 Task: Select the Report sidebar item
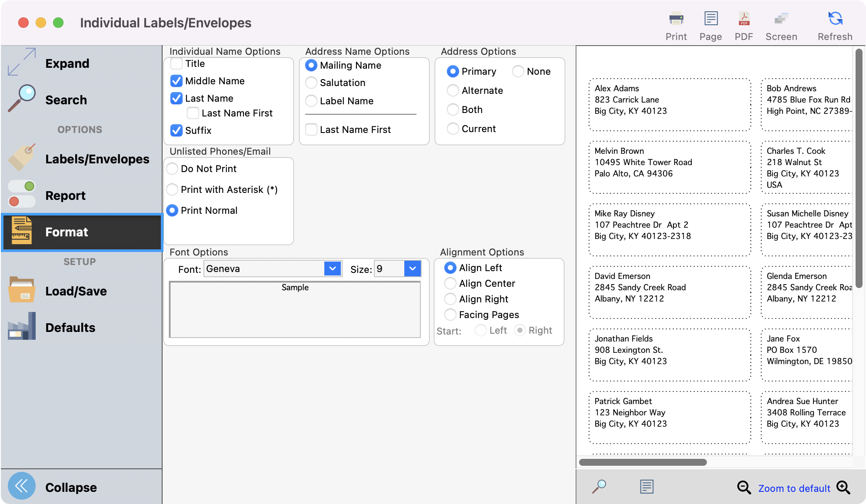(65, 195)
